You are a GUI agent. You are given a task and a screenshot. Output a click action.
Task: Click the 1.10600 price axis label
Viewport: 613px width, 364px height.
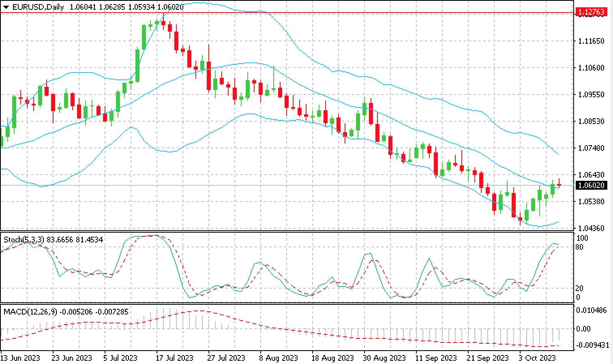[590, 68]
